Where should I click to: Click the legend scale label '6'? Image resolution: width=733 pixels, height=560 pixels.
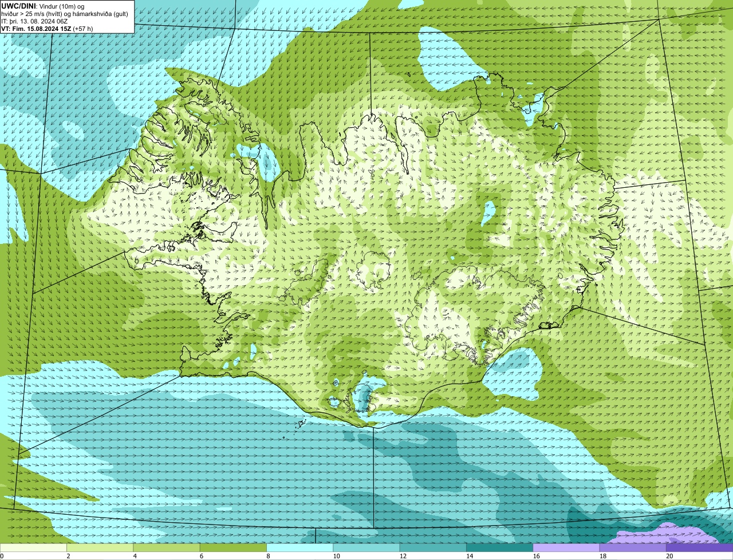(x=202, y=556)
